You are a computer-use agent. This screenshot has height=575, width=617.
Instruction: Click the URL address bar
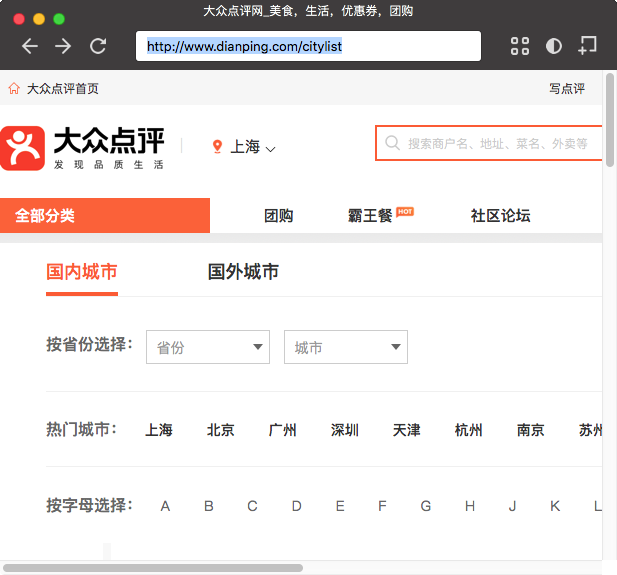click(308, 46)
